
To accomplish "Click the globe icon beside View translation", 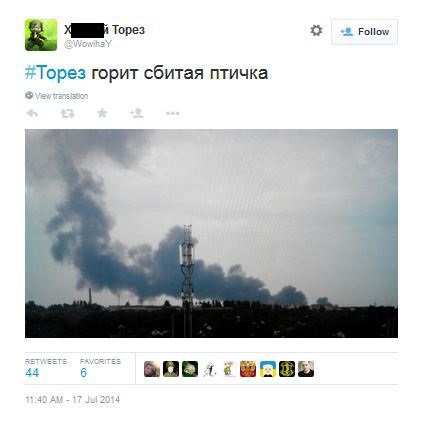I will 29,95.
